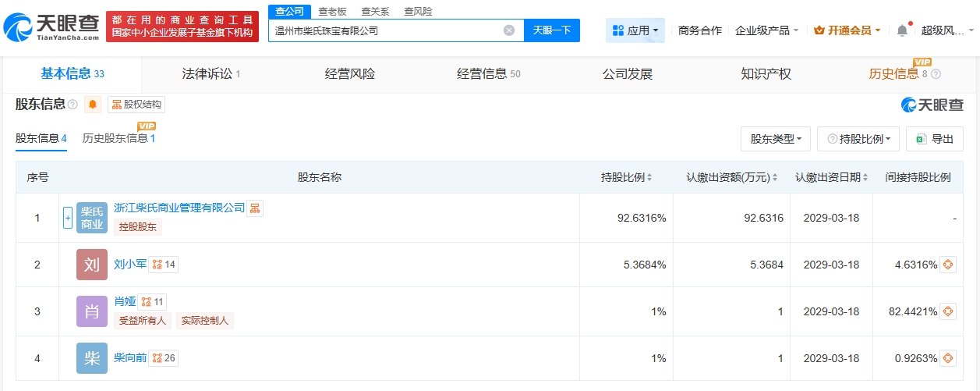The width and height of the screenshot is (980, 391).
Task: Click the company name search input field
Action: pyautogui.click(x=386, y=30)
